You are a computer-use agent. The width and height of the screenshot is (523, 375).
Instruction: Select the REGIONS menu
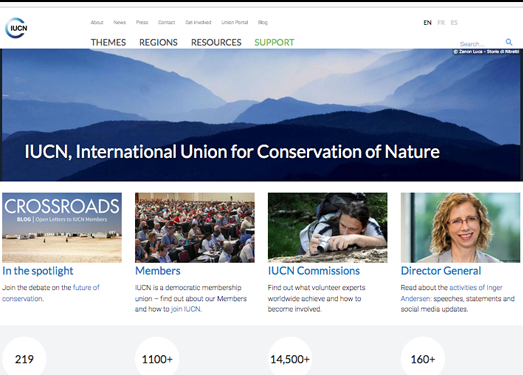[158, 42]
